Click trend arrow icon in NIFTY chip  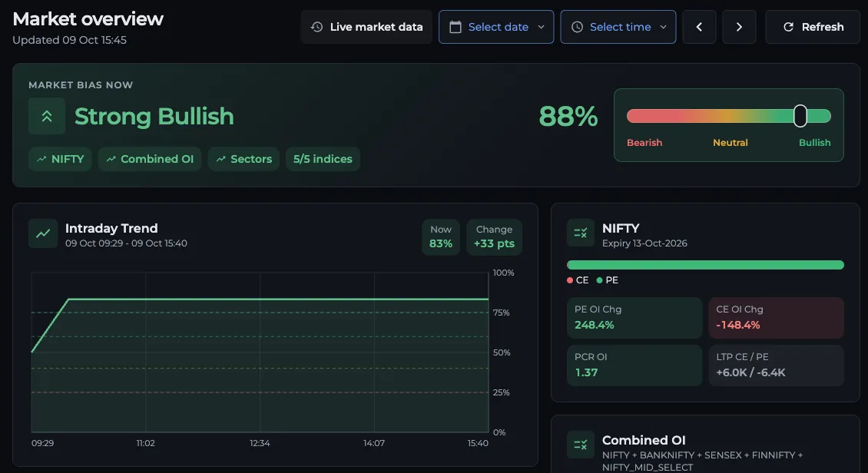pos(41,159)
